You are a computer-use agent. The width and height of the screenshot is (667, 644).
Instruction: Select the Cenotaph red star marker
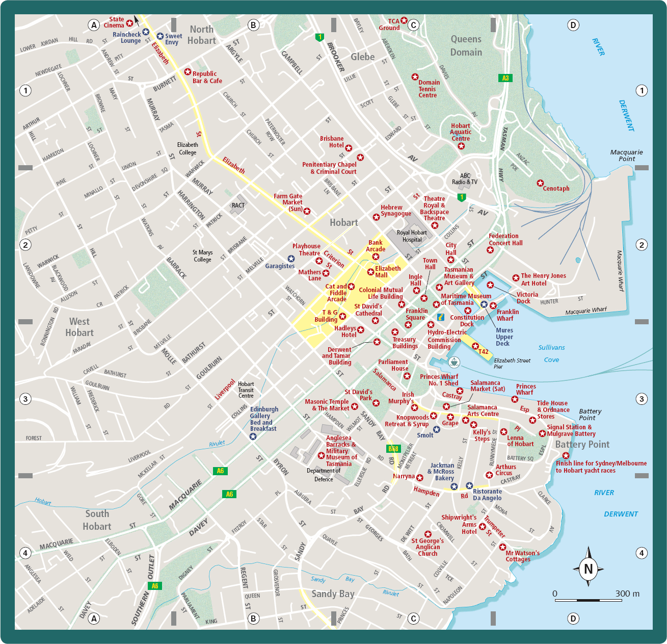pos(540,183)
